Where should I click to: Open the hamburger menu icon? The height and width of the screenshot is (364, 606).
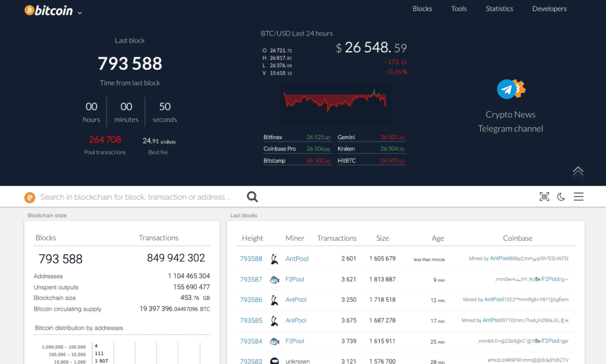[578, 197]
